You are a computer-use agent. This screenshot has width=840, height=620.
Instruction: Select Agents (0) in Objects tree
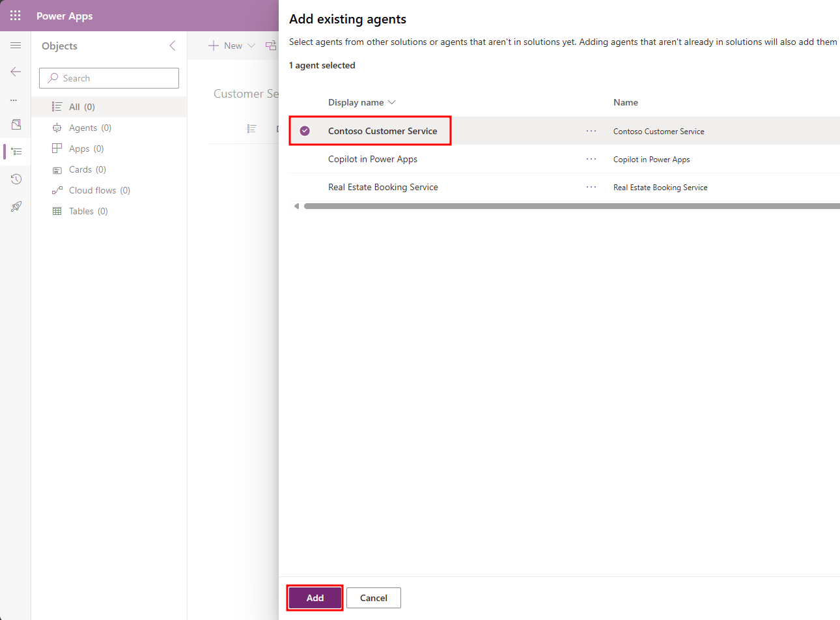click(x=90, y=128)
